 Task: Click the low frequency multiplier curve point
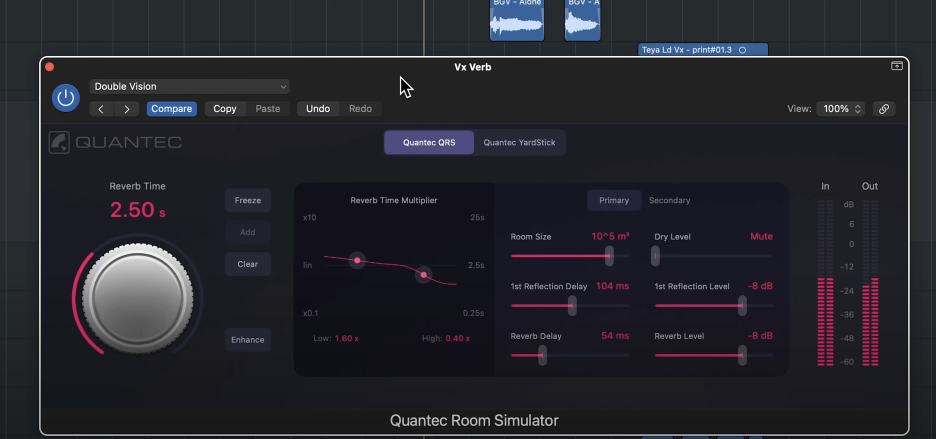357,260
